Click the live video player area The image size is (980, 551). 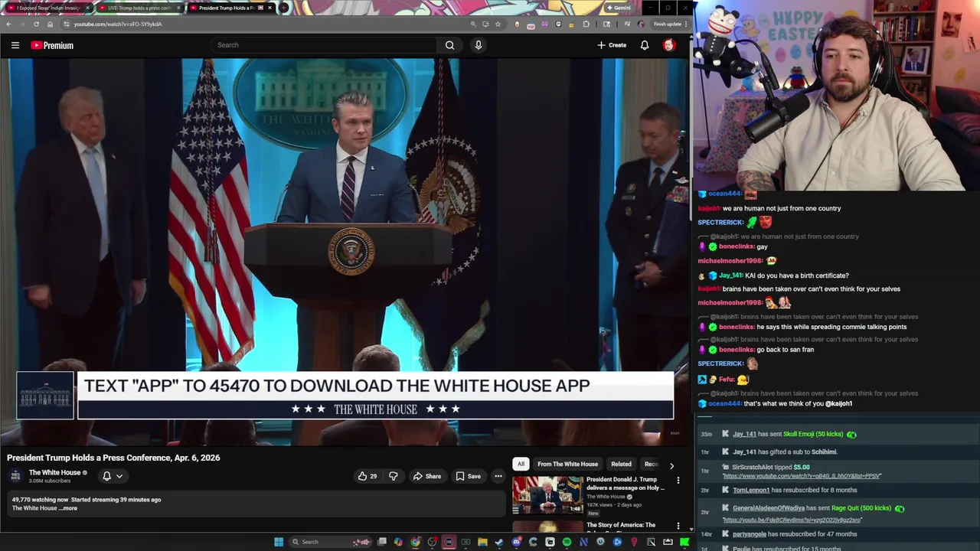pos(345,251)
